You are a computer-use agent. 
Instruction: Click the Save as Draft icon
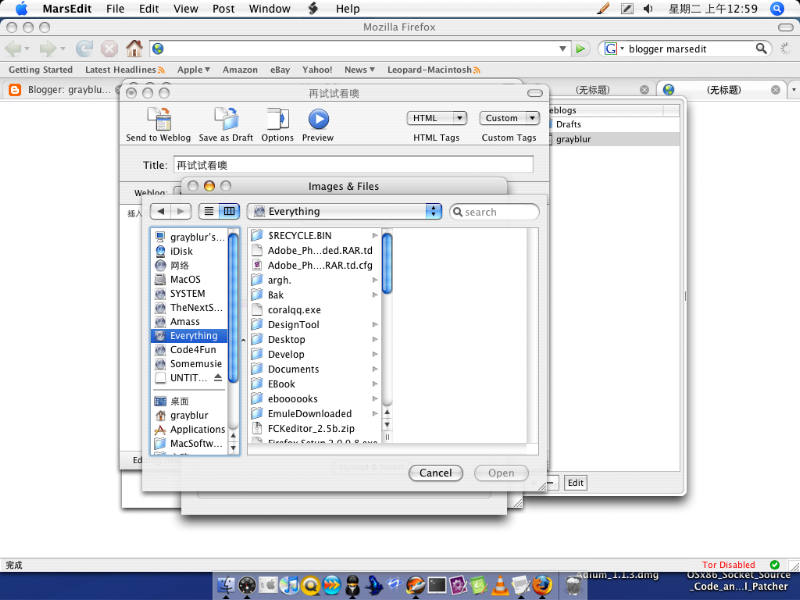[x=227, y=119]
